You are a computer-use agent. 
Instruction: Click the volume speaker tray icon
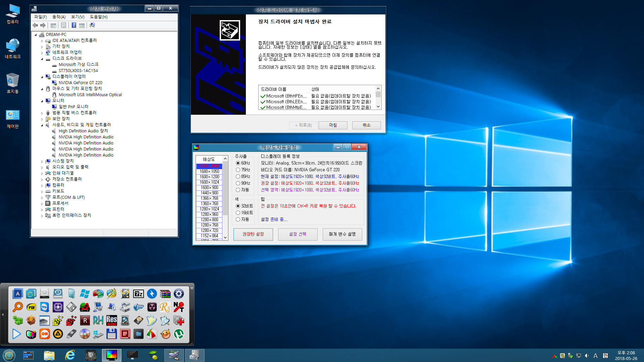coord(587,356)
